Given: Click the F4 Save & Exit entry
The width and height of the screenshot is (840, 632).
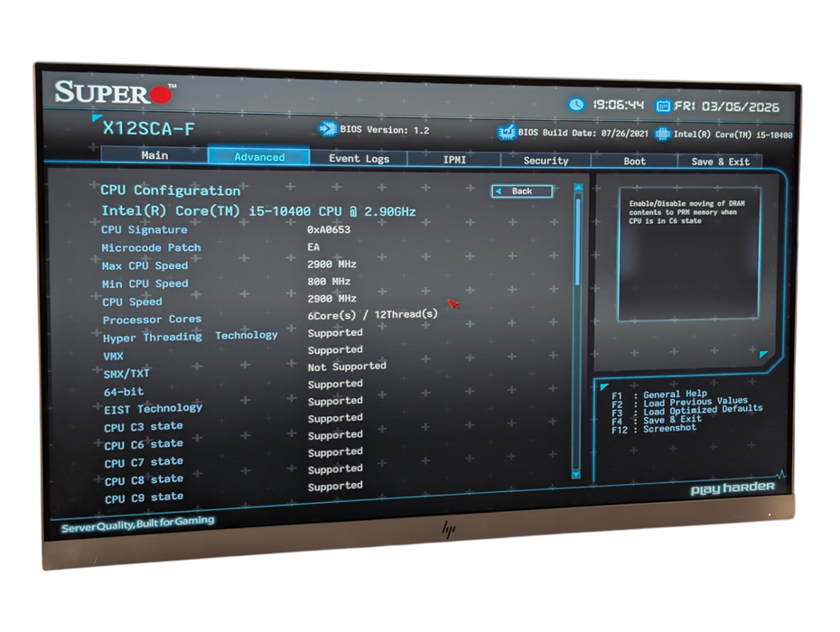Looking at the screenshot, I should [657, 421].
